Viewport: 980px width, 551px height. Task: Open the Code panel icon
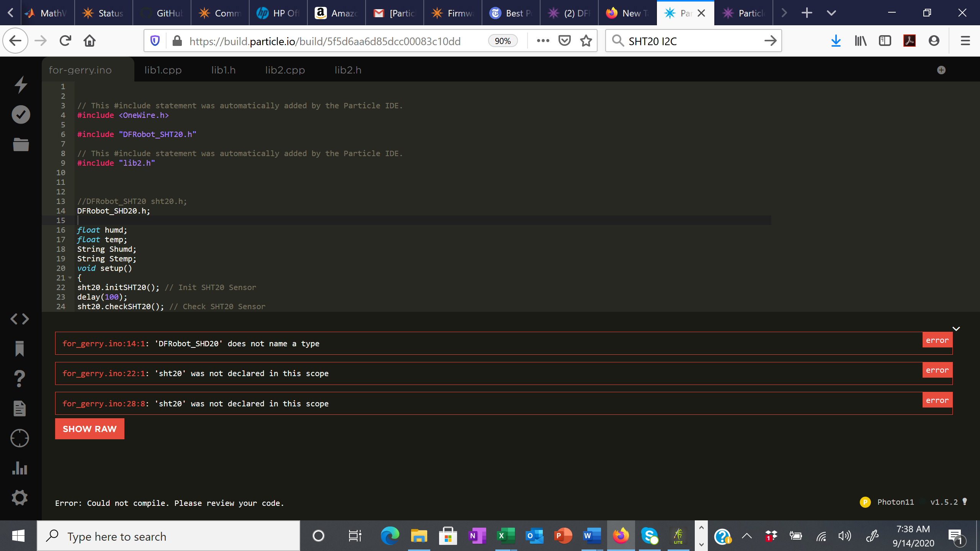(20, 319)
